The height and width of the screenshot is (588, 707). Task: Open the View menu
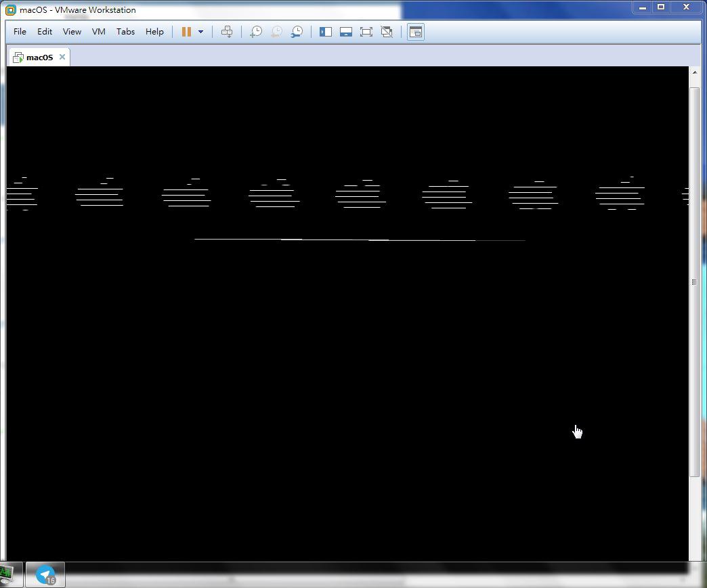pyautogui.click(x=72, y=32)
